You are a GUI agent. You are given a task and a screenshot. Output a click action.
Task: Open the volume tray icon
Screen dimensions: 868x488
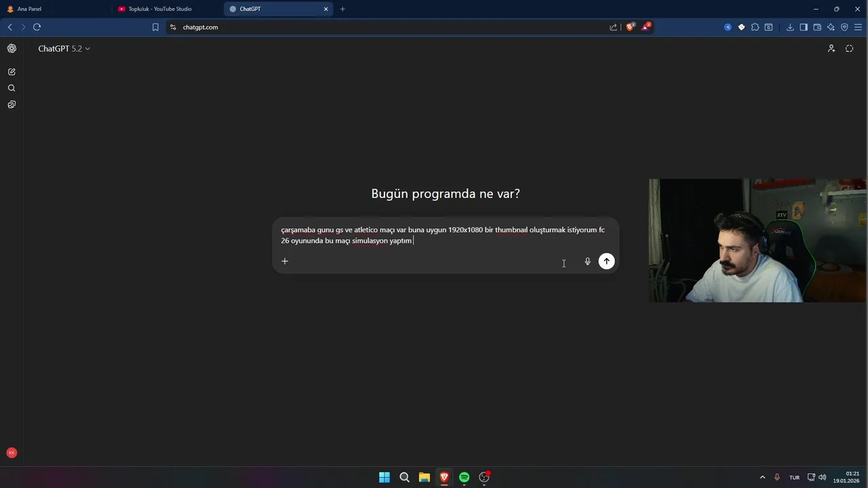[823, 477]
